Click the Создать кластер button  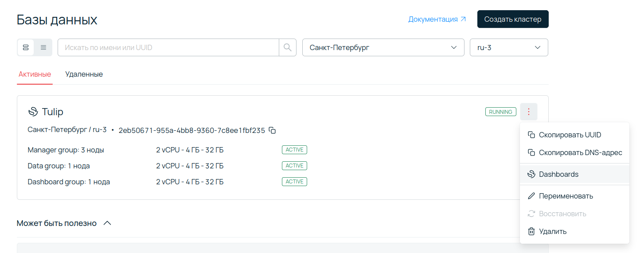tap(513, 19)
